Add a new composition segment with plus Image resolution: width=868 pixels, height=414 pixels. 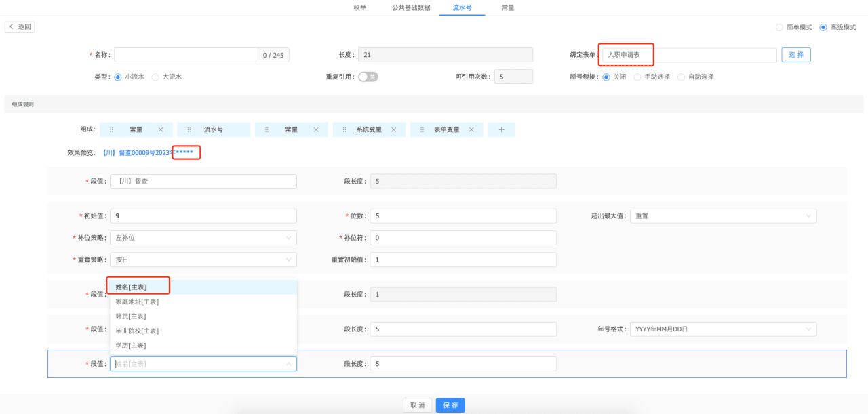(x=502, y=129)
